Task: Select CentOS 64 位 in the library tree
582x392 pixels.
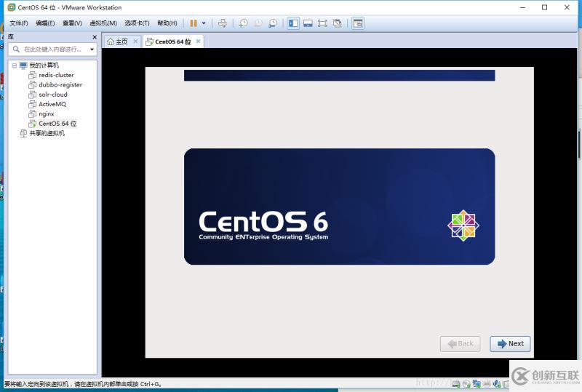Action: [x=57, y=123]
